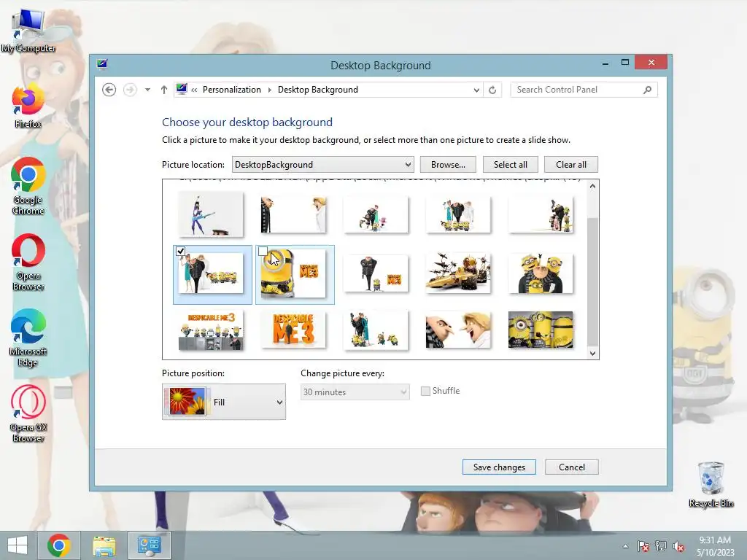The image size is (747, 560).
Task: Go back in Control Panel navigation
Action: pos(109,90)
